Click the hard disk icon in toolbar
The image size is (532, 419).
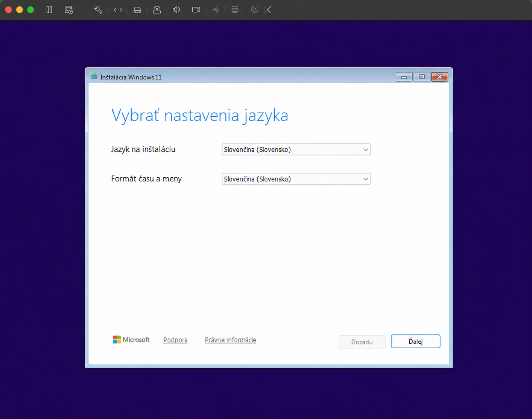point(137,10)
